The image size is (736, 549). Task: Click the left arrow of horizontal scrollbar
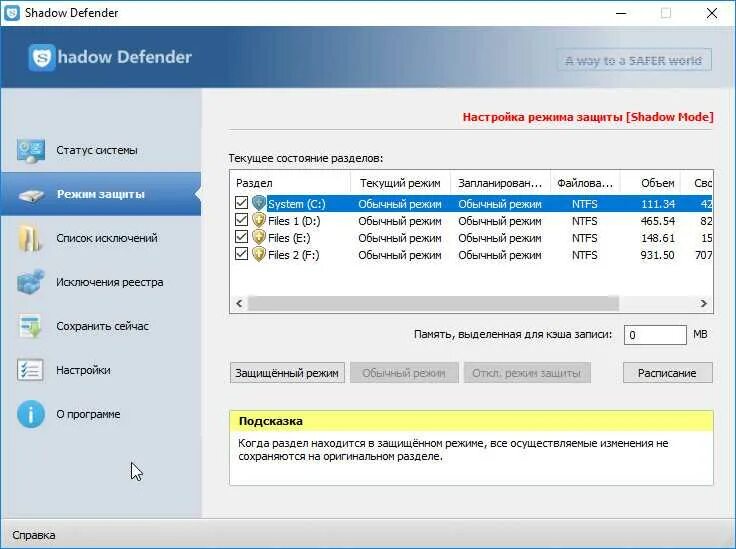(x=239, y=304)
